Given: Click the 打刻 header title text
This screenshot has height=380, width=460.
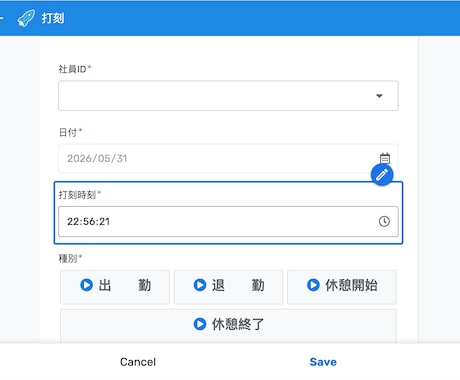Looking at the screenshot, I should point(53,18).
